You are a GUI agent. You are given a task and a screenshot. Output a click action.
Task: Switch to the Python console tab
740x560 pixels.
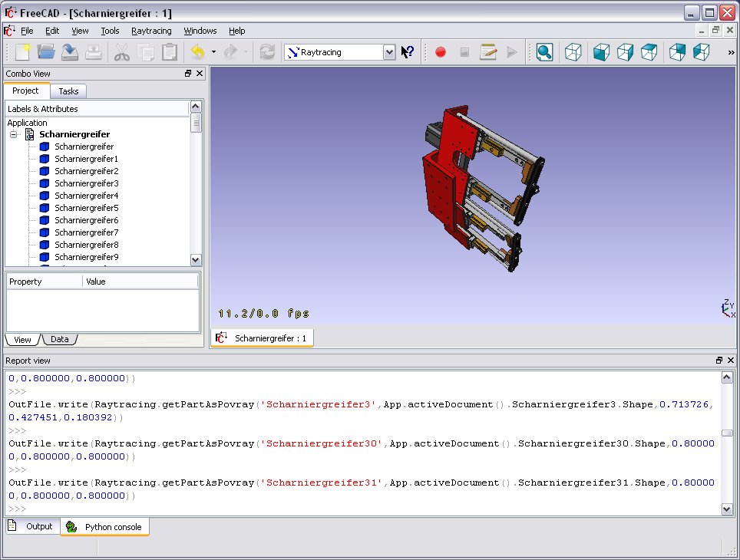point(104,527)
